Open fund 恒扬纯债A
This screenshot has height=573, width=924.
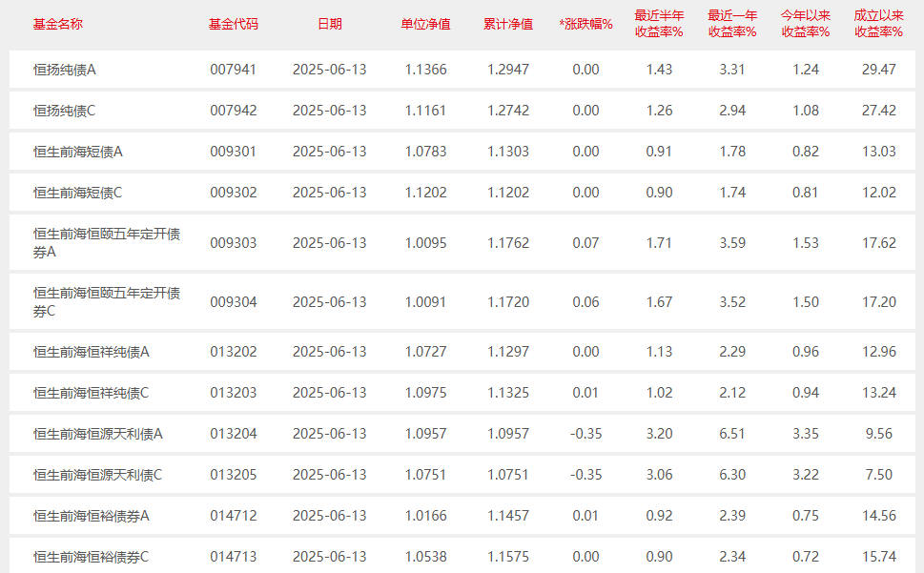[x=64, y=70]
